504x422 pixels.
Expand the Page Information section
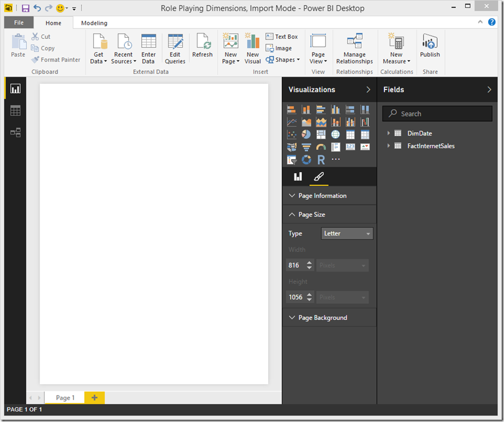[x=329, y=196]
